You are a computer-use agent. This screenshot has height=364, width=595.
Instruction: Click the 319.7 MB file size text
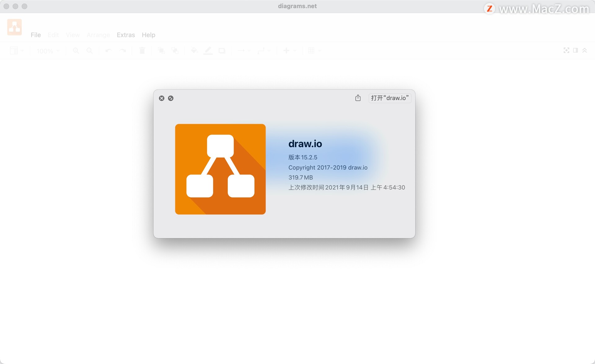(301, 178)
